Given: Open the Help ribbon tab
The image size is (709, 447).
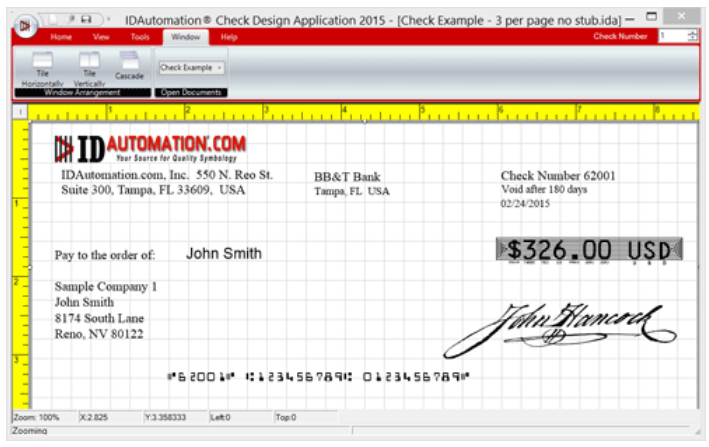Looking at the screenshot, I should [x=229, y=37].
